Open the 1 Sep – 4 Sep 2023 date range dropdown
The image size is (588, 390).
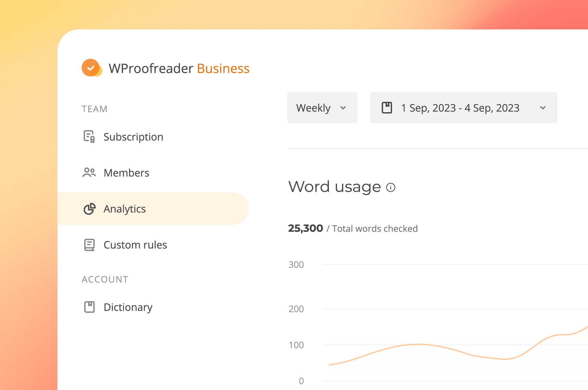click(463, 108)
